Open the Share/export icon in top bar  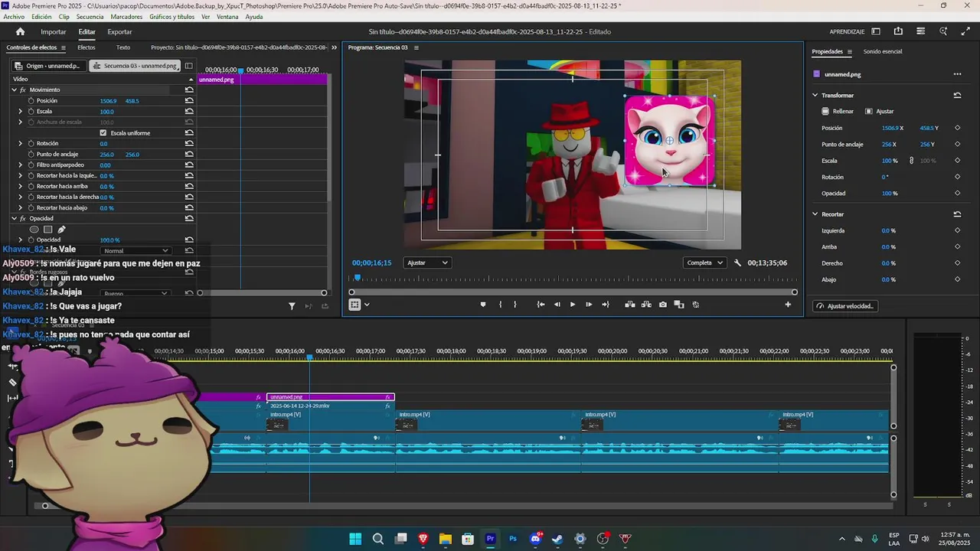pyautogui.click(x=898, y=31)
